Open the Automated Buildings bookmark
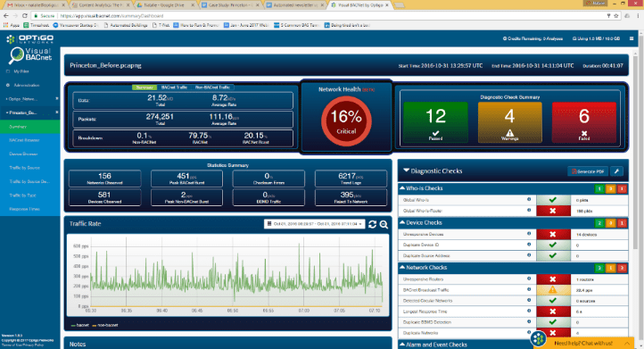The width and height of the screenshot is (644, 349). point(126,25)
